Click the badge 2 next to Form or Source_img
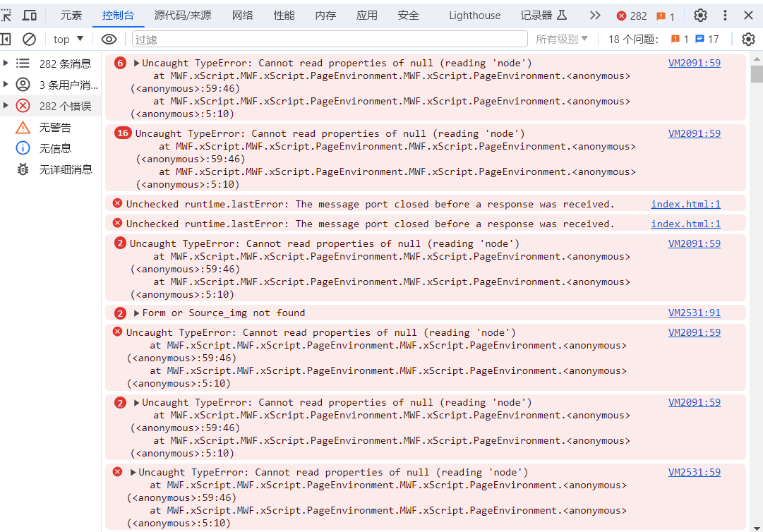This screenshot has width=763, height=532. (120, 314)
